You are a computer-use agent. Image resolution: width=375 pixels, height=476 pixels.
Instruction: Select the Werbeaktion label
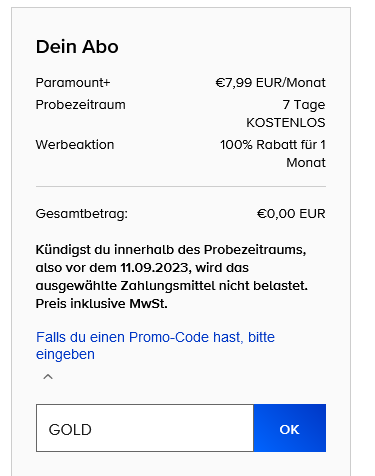coord(75,145)
